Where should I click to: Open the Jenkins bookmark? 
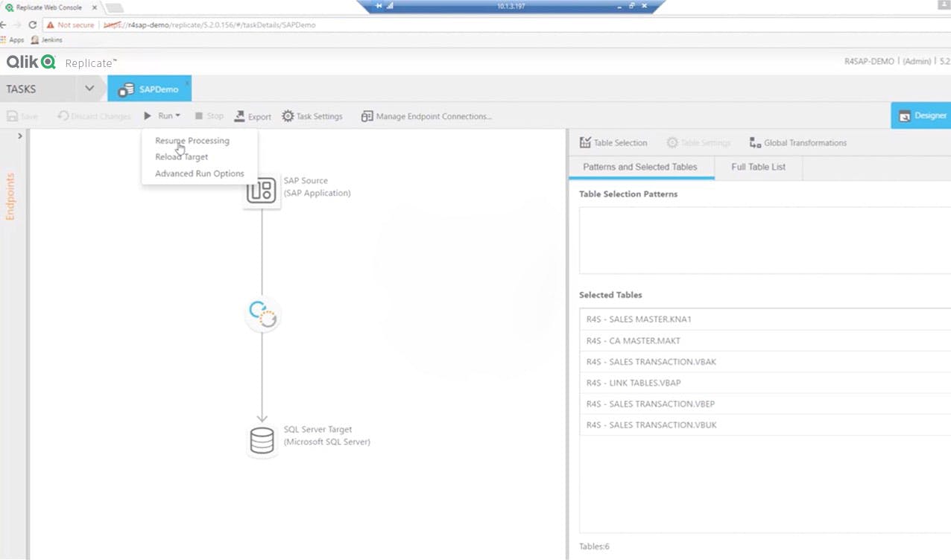tap(46, 39)
